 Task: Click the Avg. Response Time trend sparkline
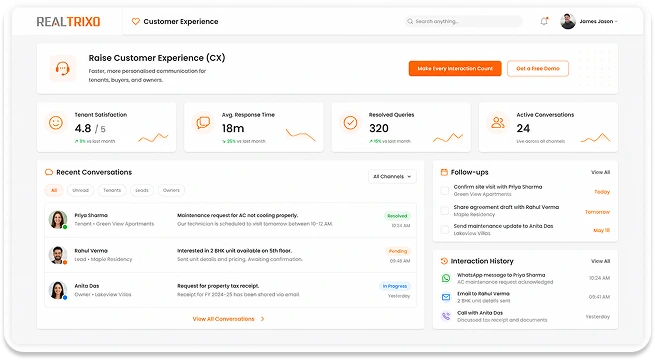(300, 134)
